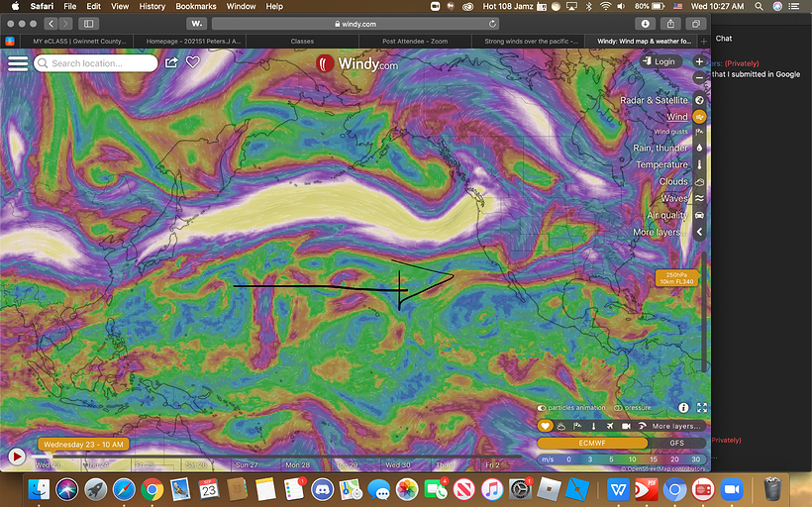The height and width of the screenshot is (507, 812).
Task: Open the Windy hamburger menu
Action: [x=18, y=63]
